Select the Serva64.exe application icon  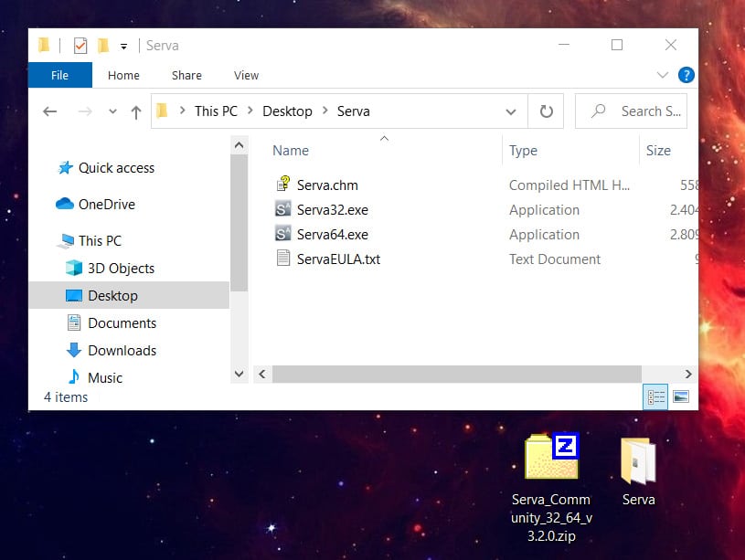[282, 234]
